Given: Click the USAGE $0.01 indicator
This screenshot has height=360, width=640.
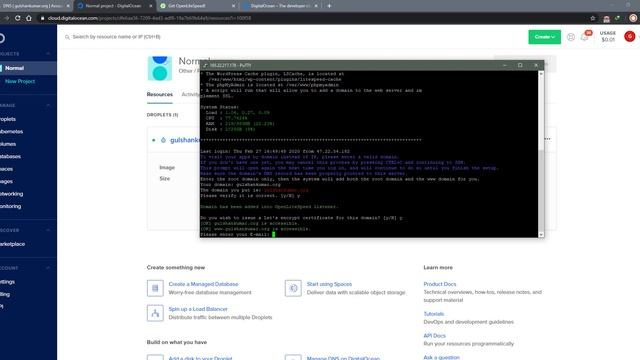Looking at the screenshot, I should click(607, 36).
